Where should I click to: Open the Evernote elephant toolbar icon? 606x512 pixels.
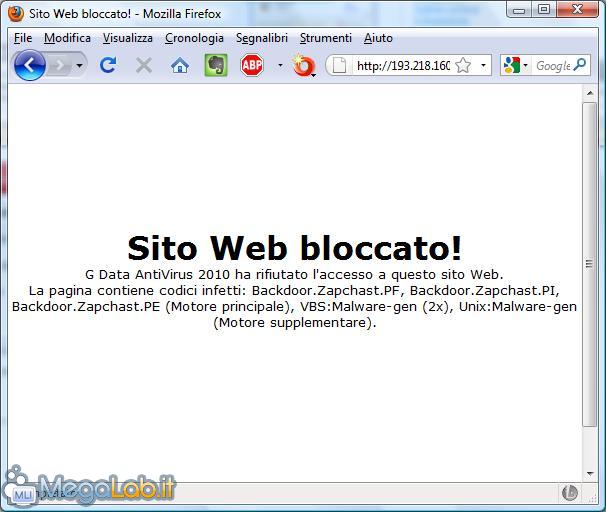(x=216, y=65)
